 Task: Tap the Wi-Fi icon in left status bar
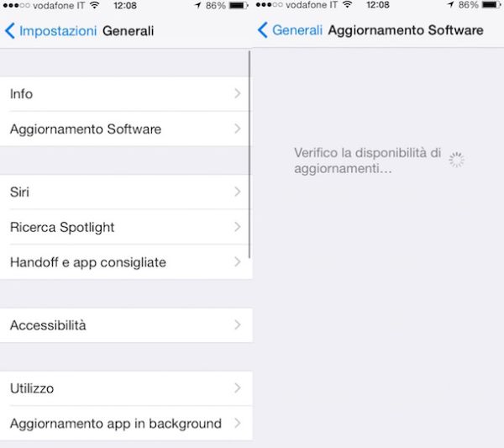point(94,5)
